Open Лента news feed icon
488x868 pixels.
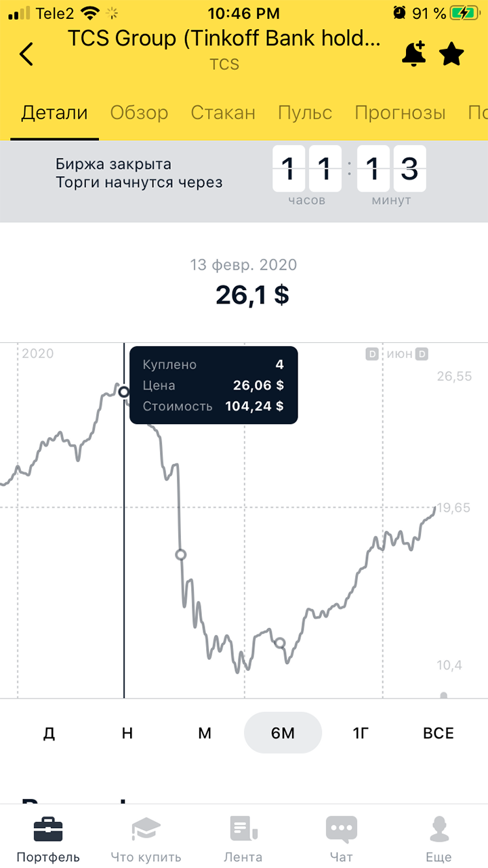[x=243, y=829]
